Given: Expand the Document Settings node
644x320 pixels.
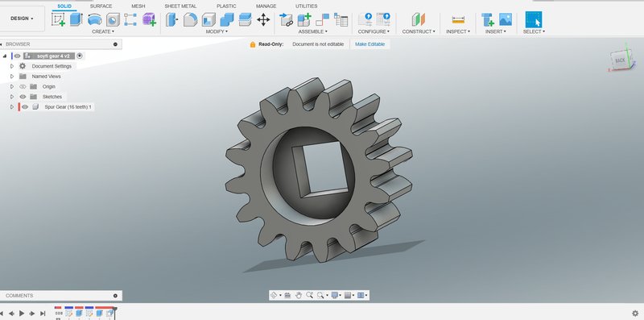Looking at the screenshot, I should pos(12,66).
